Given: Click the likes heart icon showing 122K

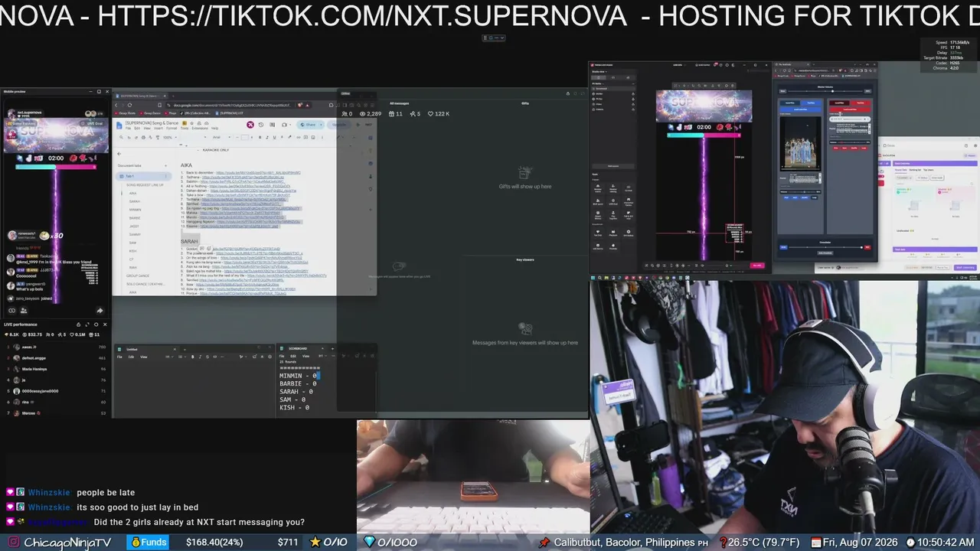Looking at the screenshot, I should [x=430, y=114].
